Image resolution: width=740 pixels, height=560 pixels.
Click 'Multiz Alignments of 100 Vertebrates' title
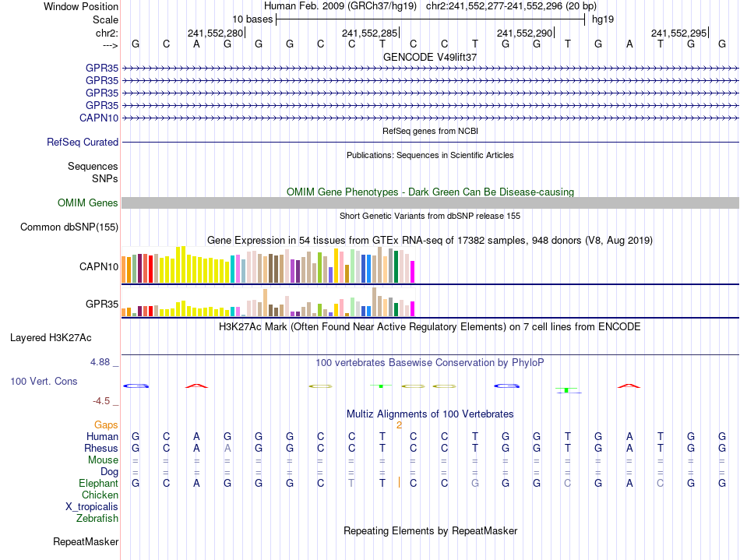tap(430, 414)
